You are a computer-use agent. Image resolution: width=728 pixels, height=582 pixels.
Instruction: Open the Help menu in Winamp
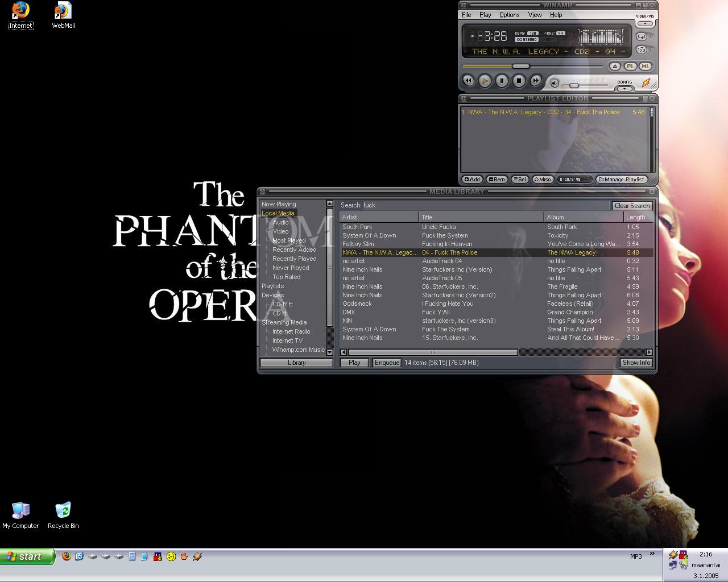[556, 15]
